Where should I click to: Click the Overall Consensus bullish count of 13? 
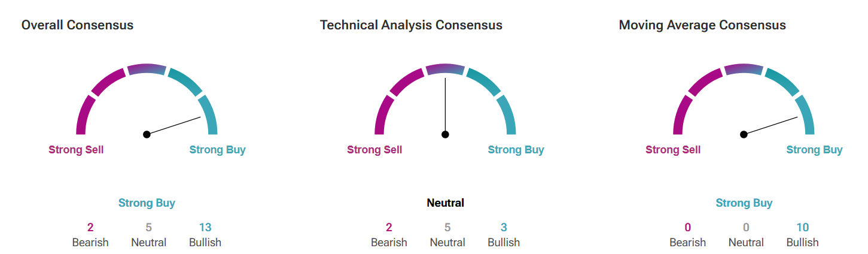(x=205, y=227)
